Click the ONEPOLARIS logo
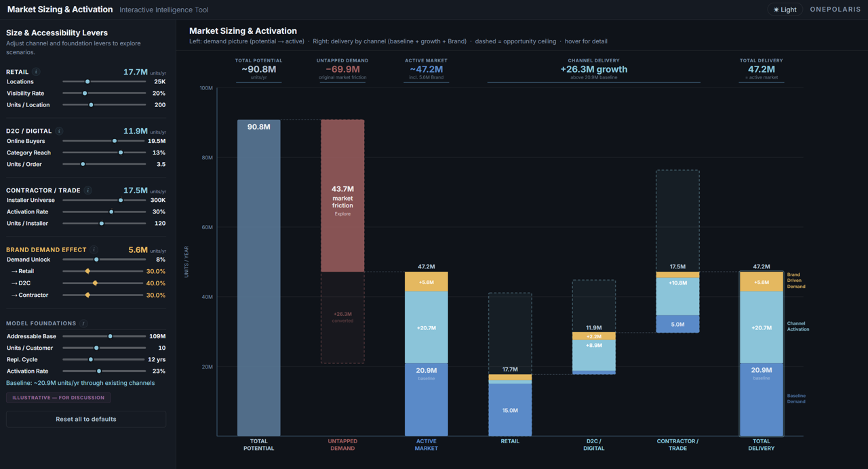 click(835, 9)
